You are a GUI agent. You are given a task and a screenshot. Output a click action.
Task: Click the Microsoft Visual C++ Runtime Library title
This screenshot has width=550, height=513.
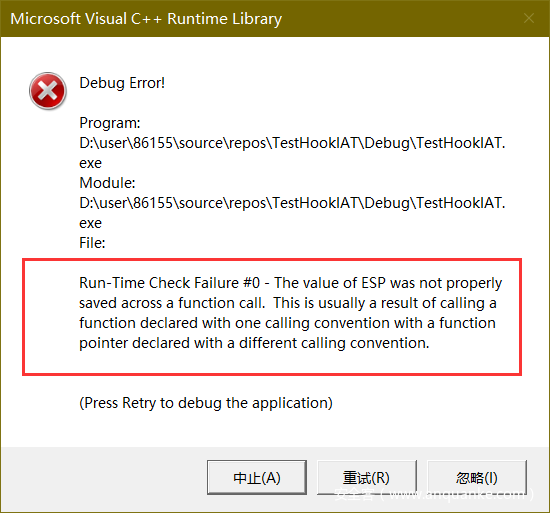coord(146,19)
